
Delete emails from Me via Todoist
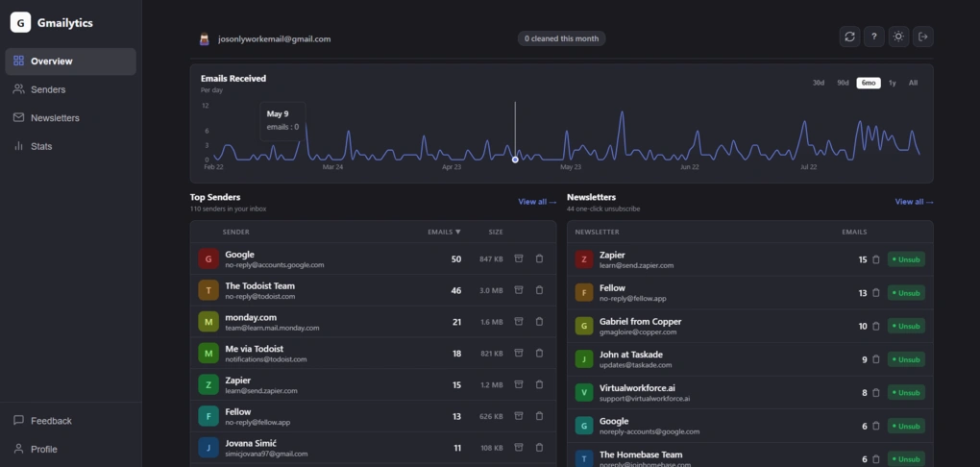coord(539,353)
